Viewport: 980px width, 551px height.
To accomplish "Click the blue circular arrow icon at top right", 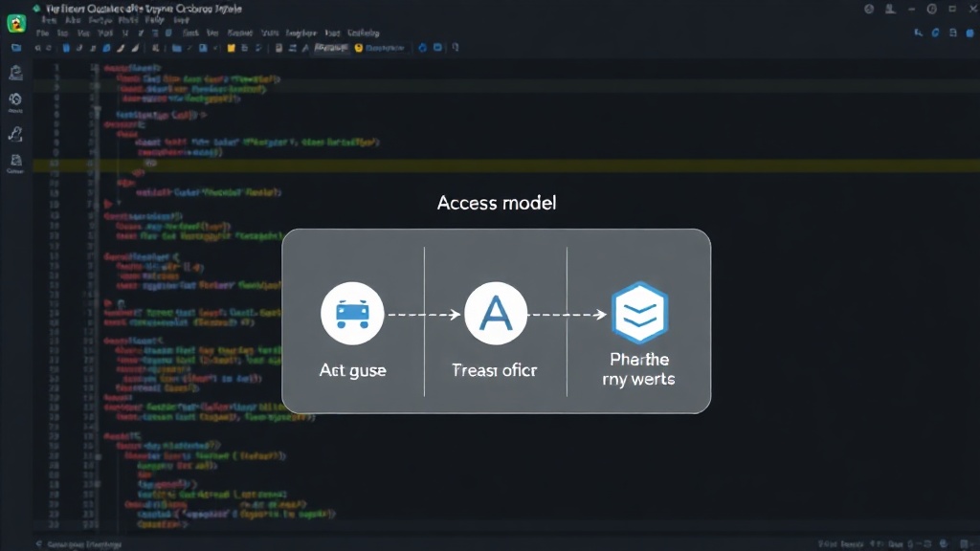I will [x=936, y=33].
